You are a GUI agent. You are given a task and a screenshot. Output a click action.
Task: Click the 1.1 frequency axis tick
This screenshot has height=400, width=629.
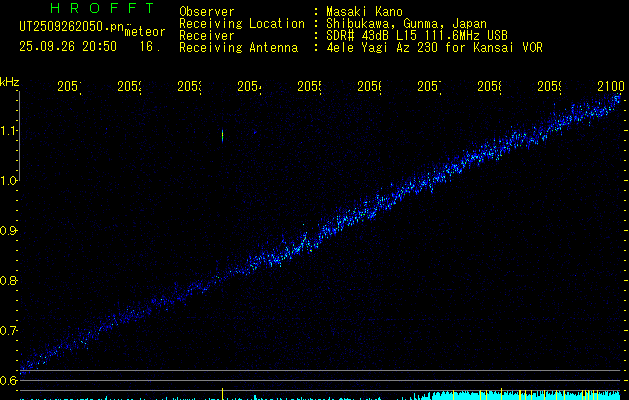[9, 131]
